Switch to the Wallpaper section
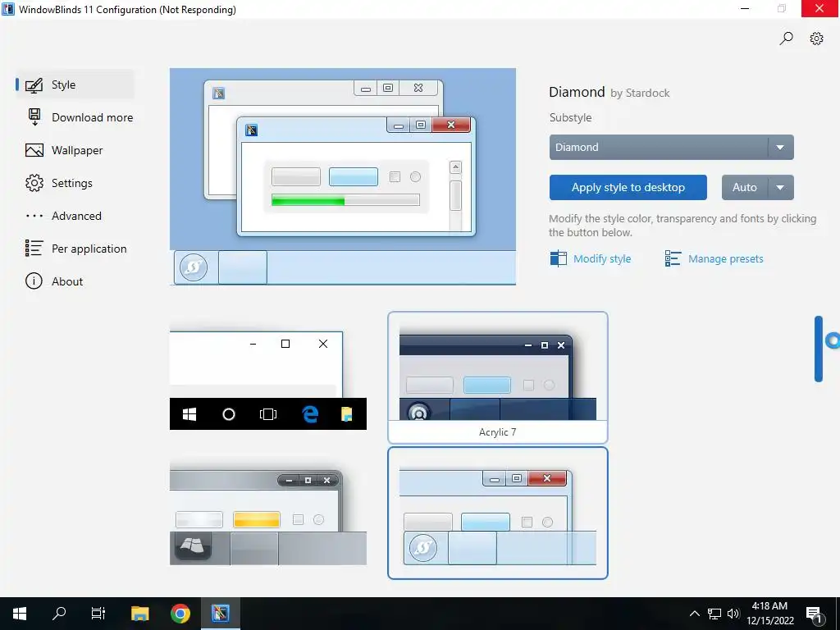840x630 pixels. 75,151
